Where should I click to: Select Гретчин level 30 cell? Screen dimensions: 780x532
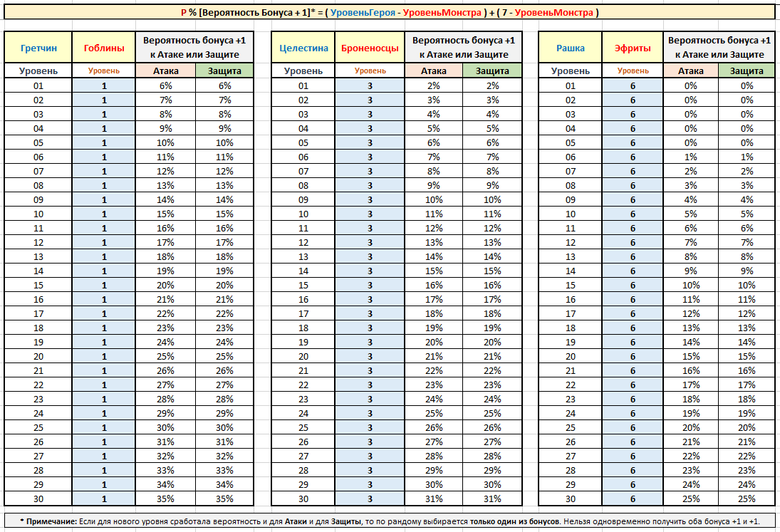[x=38, y=499]
